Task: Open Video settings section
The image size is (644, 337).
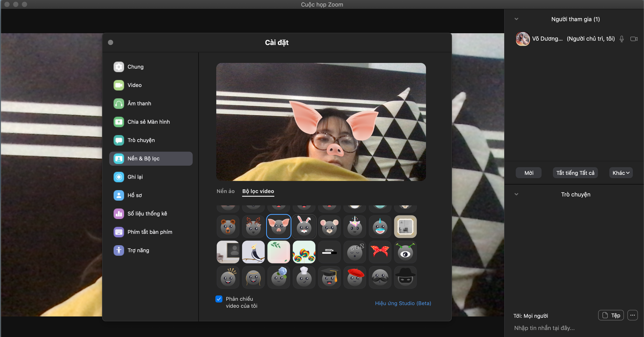Action: 151,85
